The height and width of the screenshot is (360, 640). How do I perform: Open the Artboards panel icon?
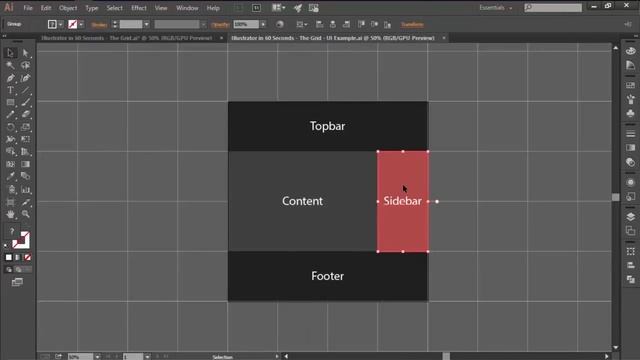tap(631, 231)
